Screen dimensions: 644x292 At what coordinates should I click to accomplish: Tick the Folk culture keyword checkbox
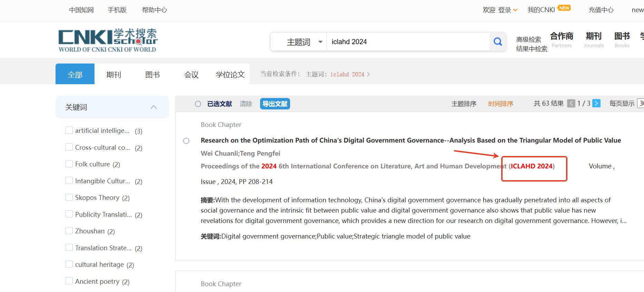click(x=69, y=164)
